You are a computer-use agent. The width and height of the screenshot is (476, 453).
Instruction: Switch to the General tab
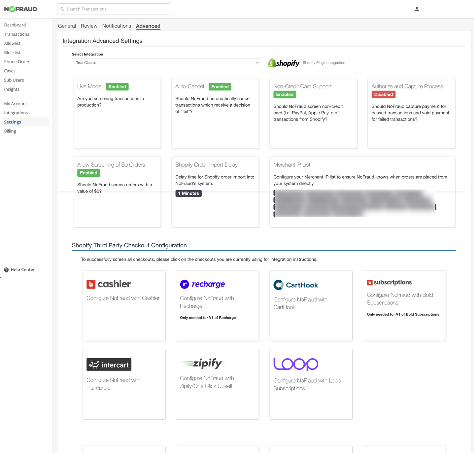point(67,26)
